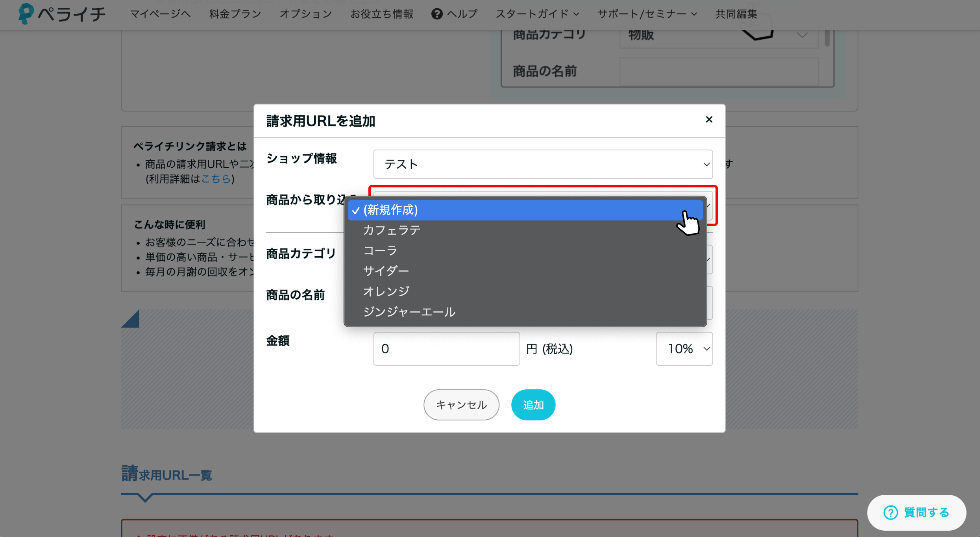Viewport: 980px width, 537px height.
Task: Expand the スタートガイド menu
Action: pos(537,14)
